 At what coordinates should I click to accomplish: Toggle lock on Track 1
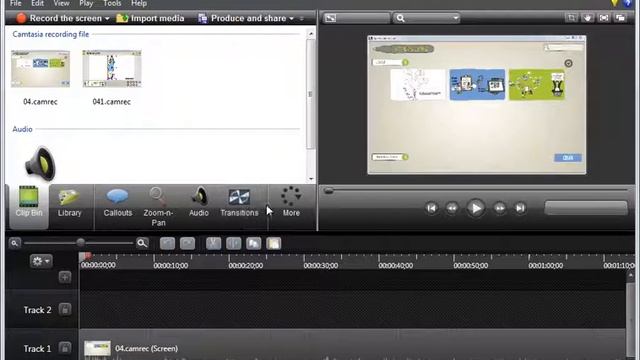point(64,348)
